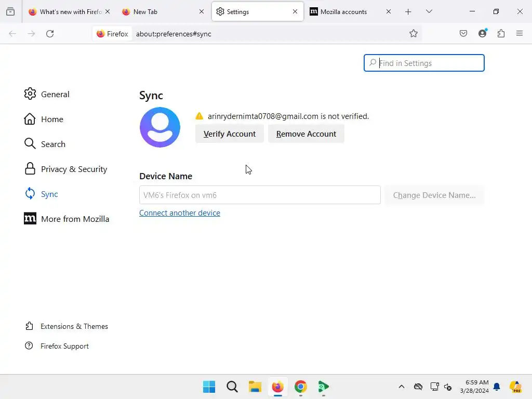Open Save to Pocket icon
This screenshot has width=532, height=399.
(x=463, y=33)
